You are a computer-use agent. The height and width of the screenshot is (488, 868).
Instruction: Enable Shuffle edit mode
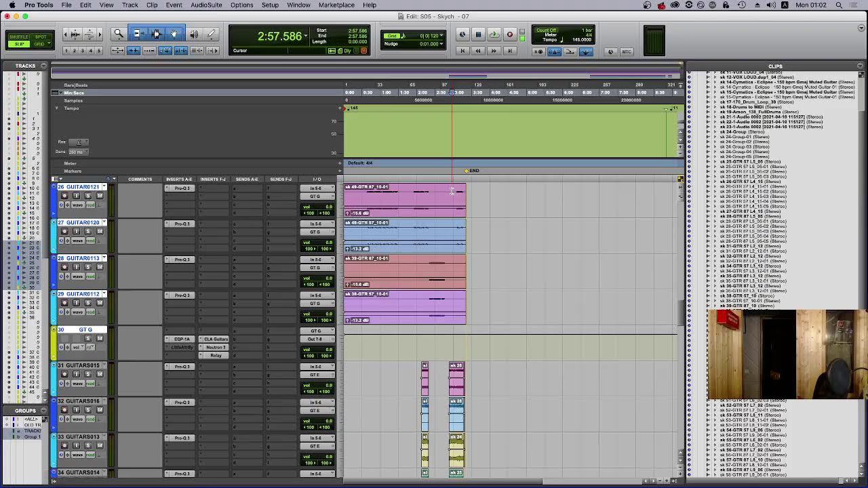[x=19, y=37]
